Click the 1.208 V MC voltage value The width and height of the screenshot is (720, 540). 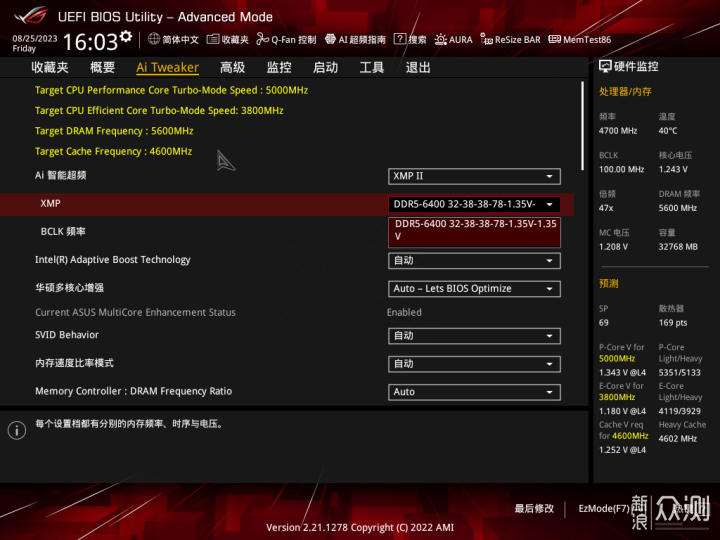(613, 247)
